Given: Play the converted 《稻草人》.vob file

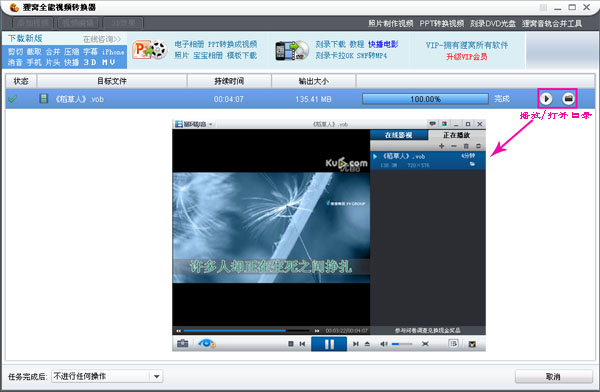Looking at the screenshot, I should (546, 99).
